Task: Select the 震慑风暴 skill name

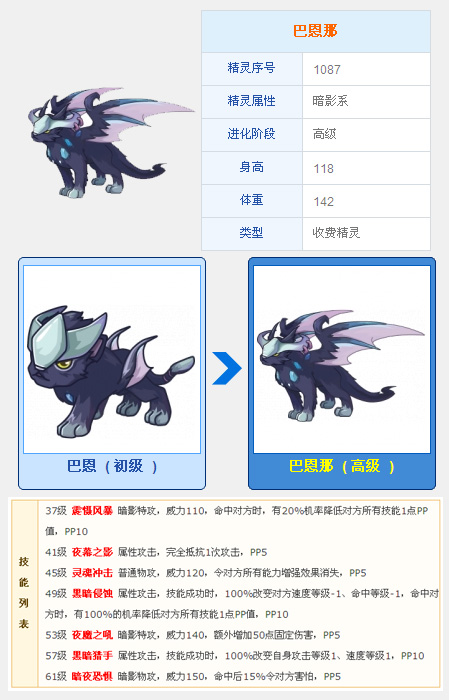Action: click(x=92, y=511)
